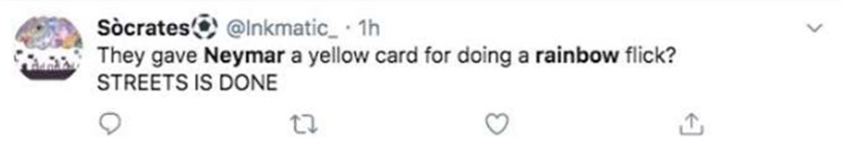Click the bold word rainbow
Image resolution: width=868 pixels, height=166 pixels.
pos(577,55)
